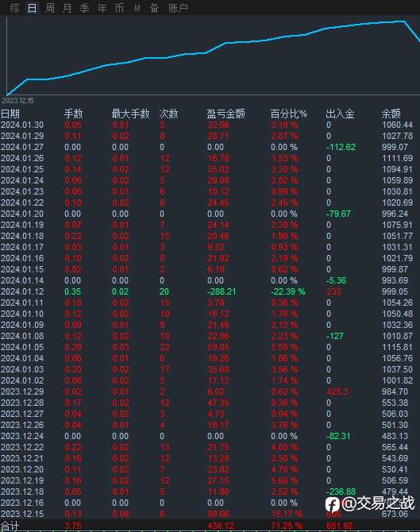Click the -22.39 % loss percentage

(x=287, y=291)
